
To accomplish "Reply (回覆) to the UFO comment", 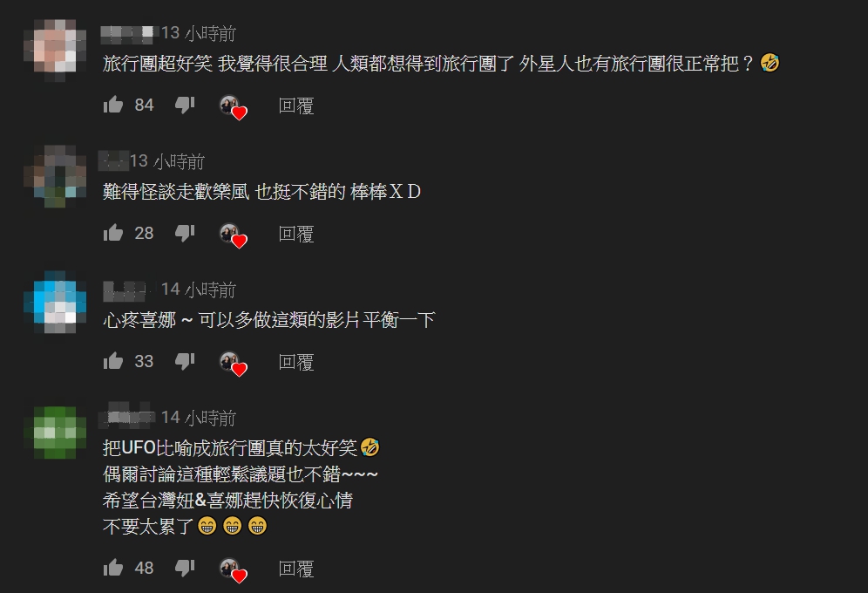I will coord(296,569).
